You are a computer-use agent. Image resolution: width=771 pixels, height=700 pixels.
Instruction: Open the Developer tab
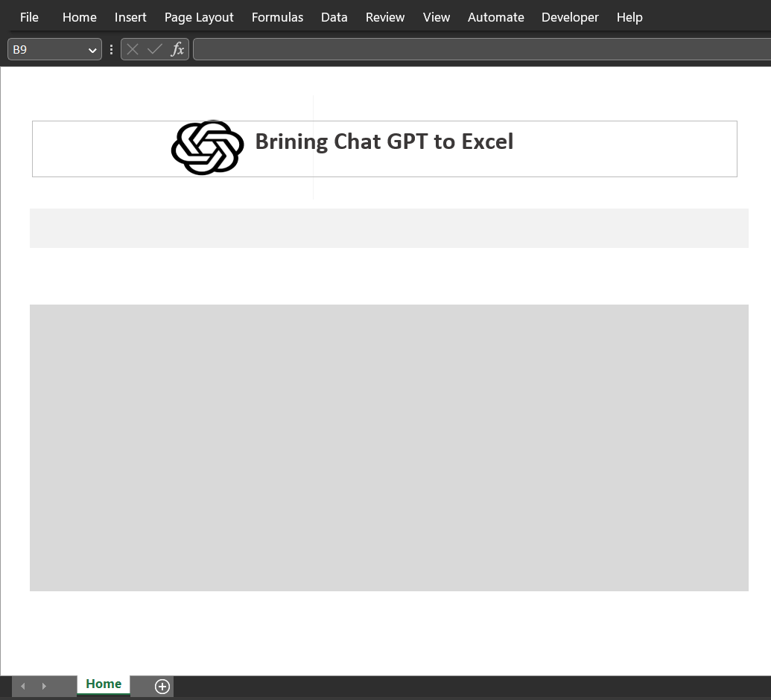click(x=570, y=17)
